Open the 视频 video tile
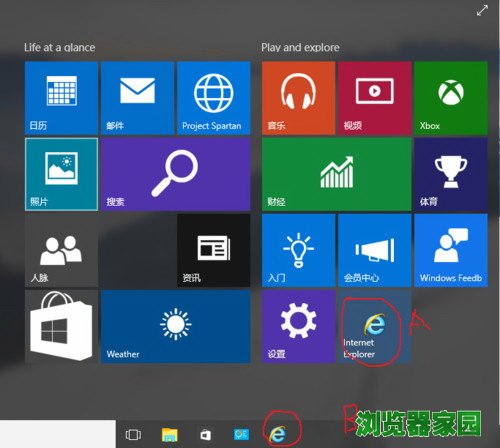Viewport: 500px width, 448px height. pyautogui.click(x=375, y=98)
